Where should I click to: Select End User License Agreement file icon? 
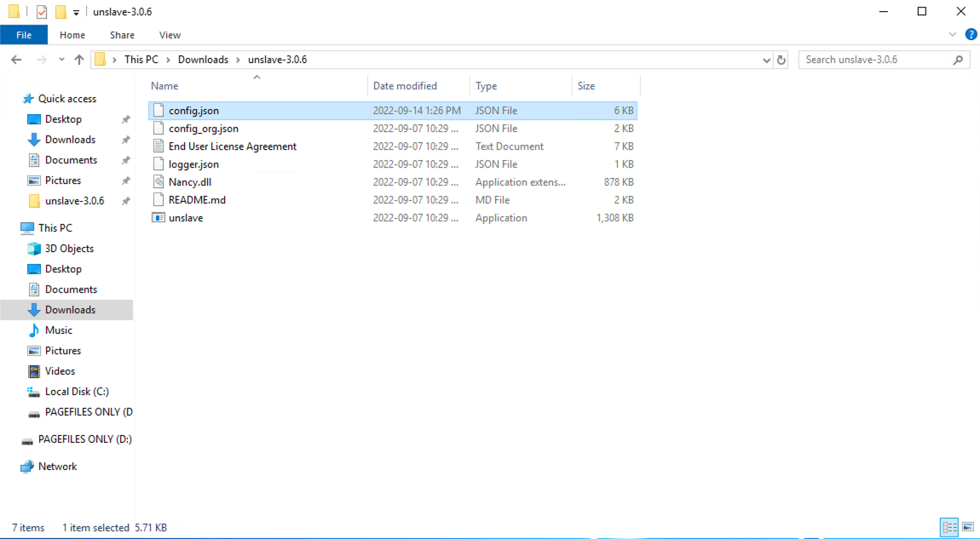(x=159, y=146)
